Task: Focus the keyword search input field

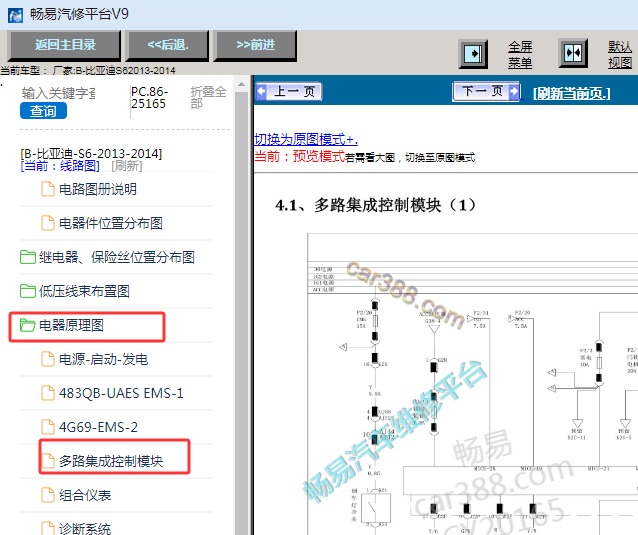Action: point(59,93)
